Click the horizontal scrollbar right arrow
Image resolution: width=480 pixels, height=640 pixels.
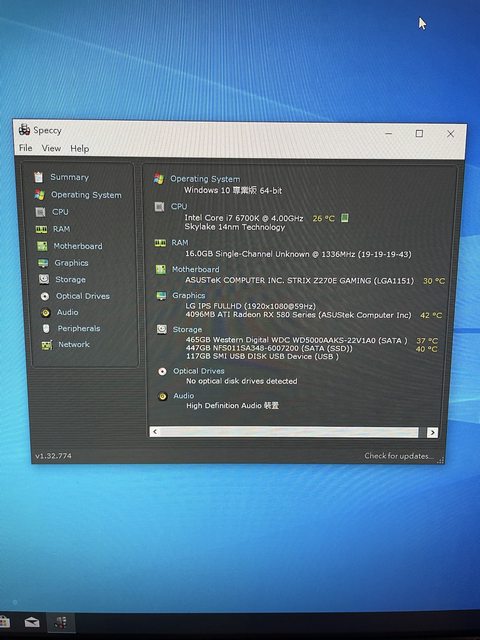pyautogui.click(x=432, y=433)
